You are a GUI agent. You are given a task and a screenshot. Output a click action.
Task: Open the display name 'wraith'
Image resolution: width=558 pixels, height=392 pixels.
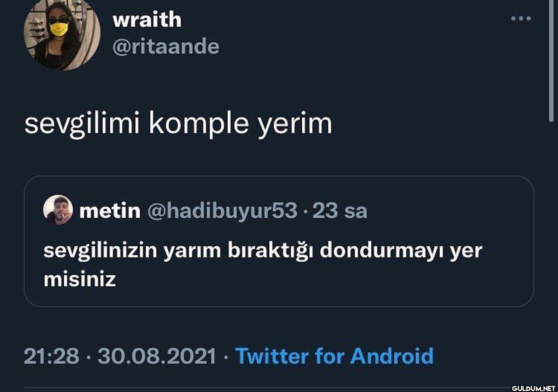click(147, 20)
